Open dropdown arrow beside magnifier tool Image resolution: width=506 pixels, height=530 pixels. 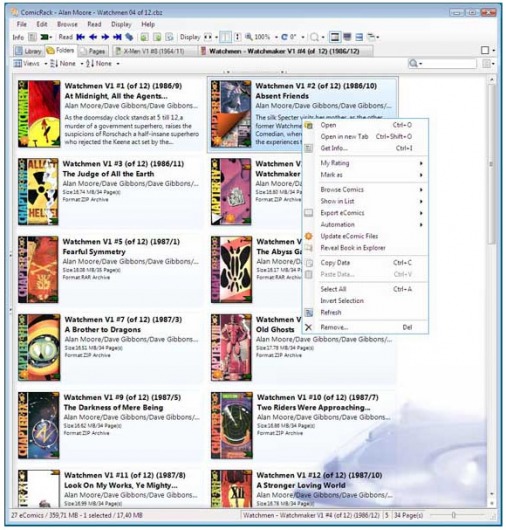[x=323, y=37]
